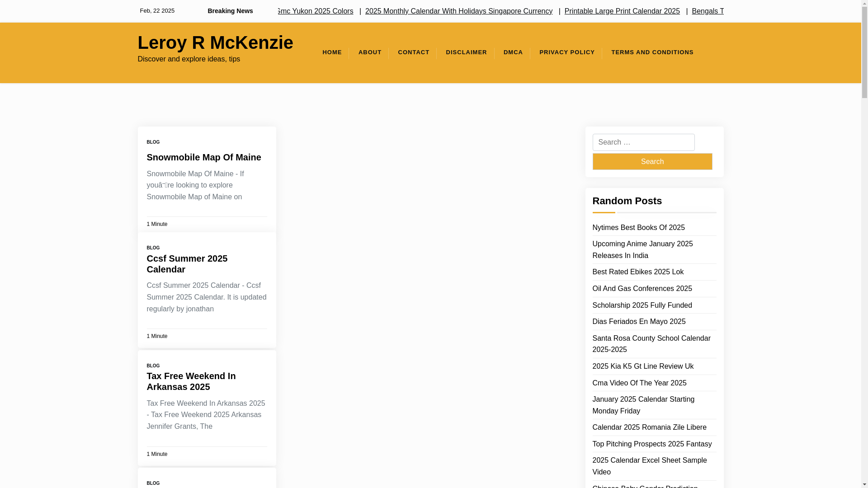
Task: Open Tax Free Weekend In Arkansas 2025
Action: (x=191, y=381)
